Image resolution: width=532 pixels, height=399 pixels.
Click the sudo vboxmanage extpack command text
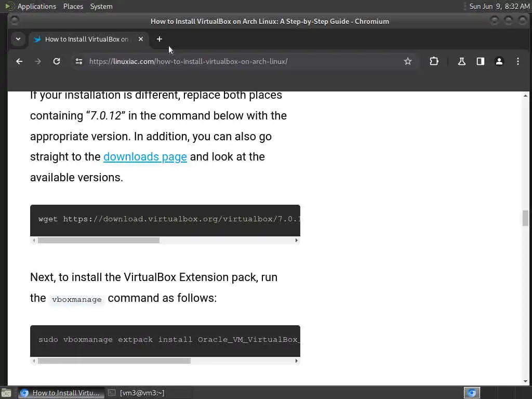click(169, 340)
